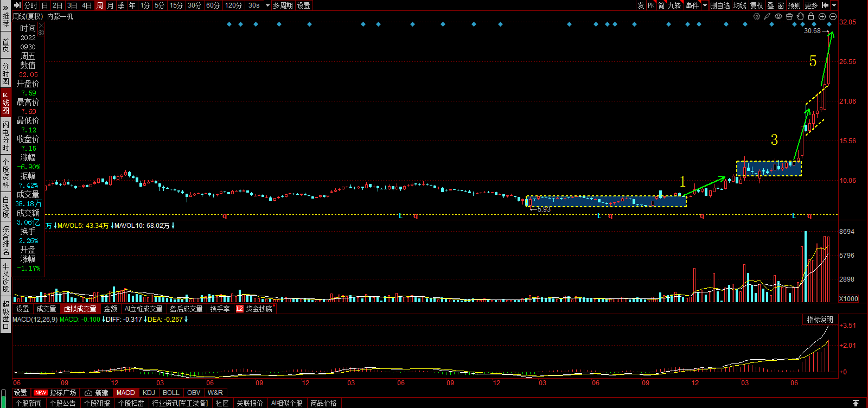
Task: Choose the 60分 minute period
Action: click(213, 5)
